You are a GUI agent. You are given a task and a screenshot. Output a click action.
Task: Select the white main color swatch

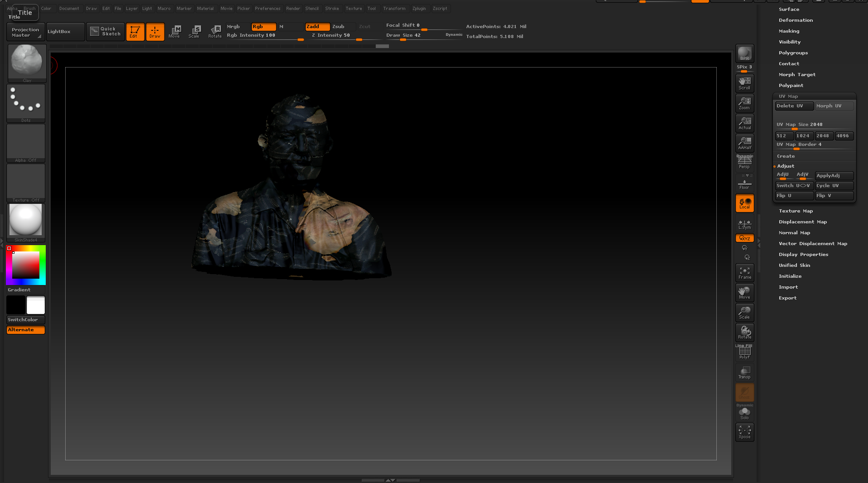tap(36, 305)
